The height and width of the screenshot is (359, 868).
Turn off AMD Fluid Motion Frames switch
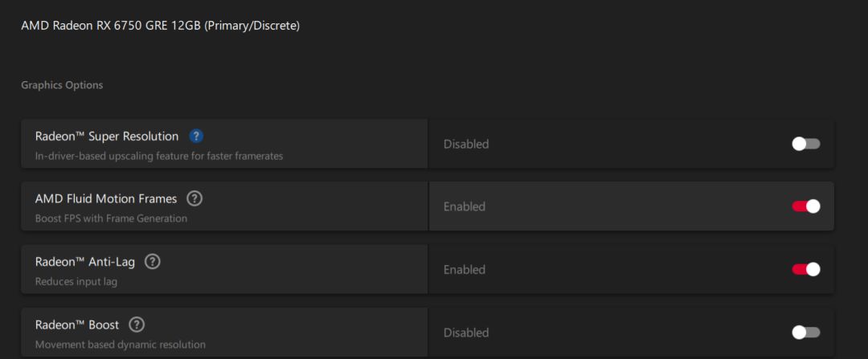(x=806, y=206)
